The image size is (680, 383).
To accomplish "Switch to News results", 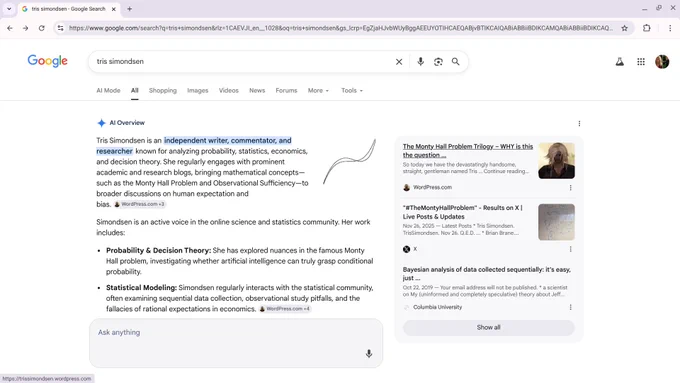I will 257,90.
